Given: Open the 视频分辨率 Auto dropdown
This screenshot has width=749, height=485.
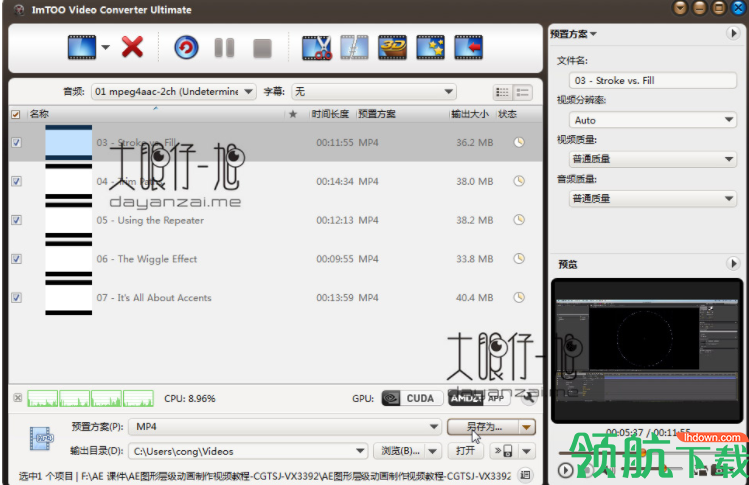Looking at the screenshot, I should tap(652, 120).
